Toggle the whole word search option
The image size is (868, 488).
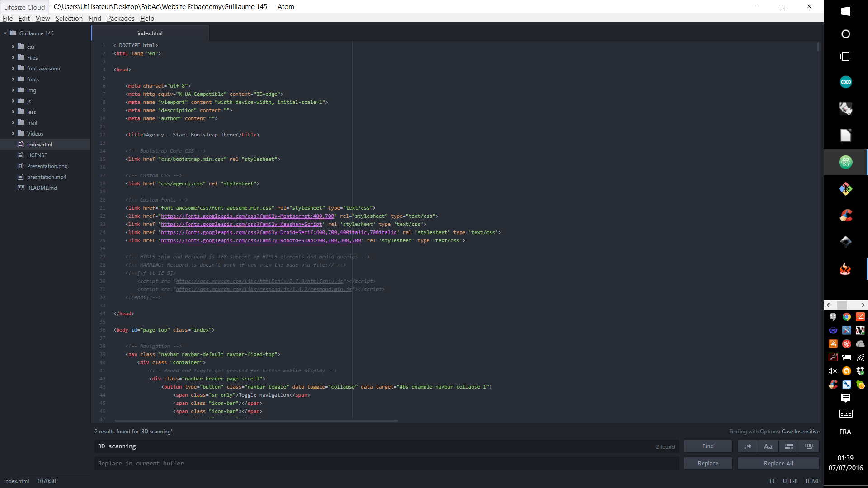809,446
